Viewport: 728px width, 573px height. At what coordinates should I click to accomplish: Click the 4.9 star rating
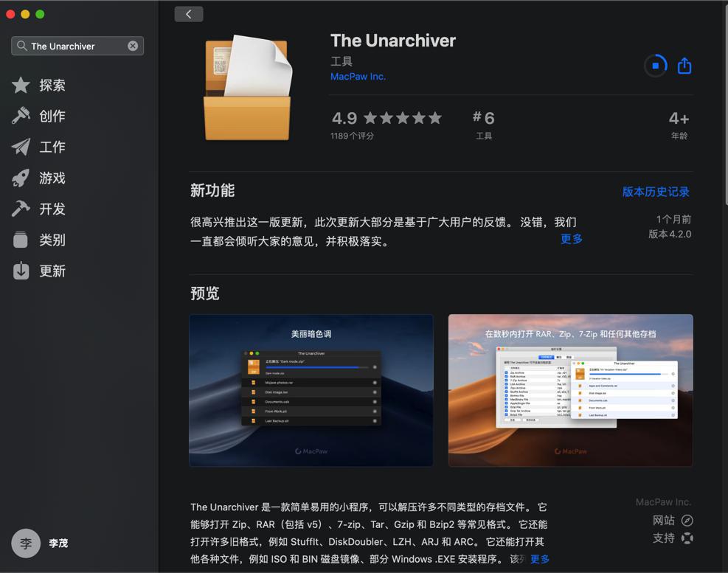386,118
